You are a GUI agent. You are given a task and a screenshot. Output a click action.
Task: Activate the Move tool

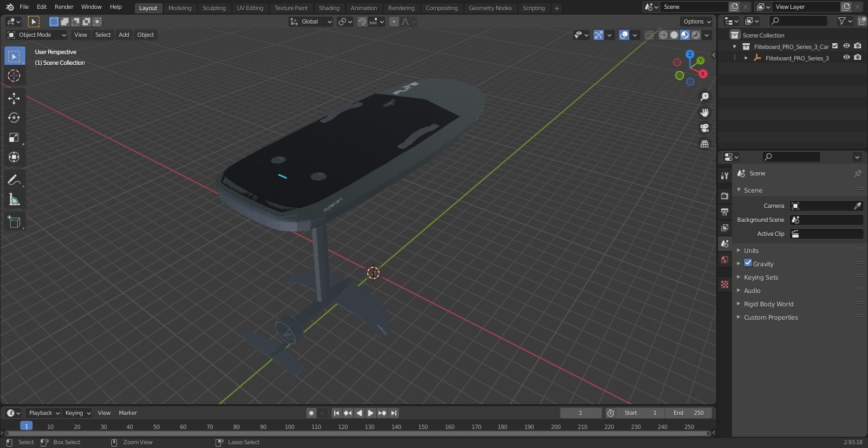(x=14, y=98)
